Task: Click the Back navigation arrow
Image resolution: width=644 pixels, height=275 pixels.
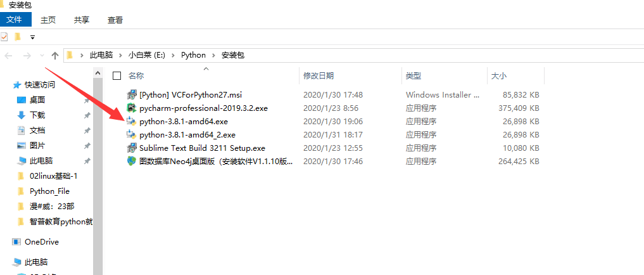Action: (x=8, y=56)
